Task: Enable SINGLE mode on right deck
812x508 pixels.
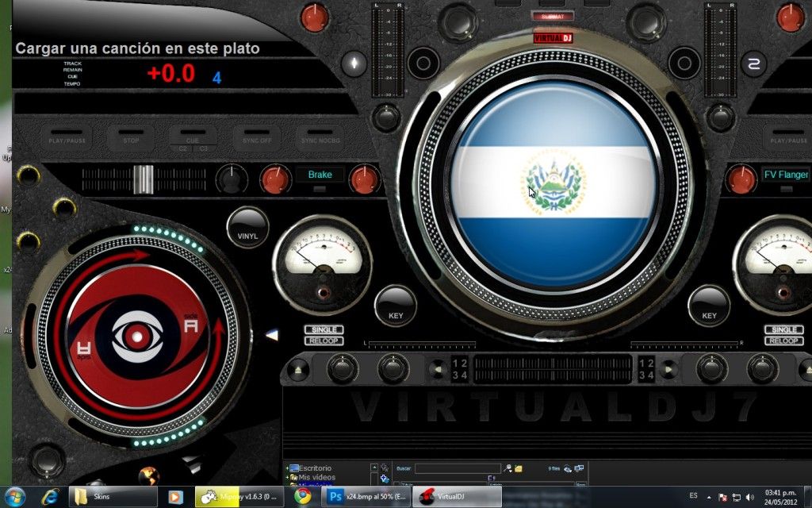Action: 784,329
